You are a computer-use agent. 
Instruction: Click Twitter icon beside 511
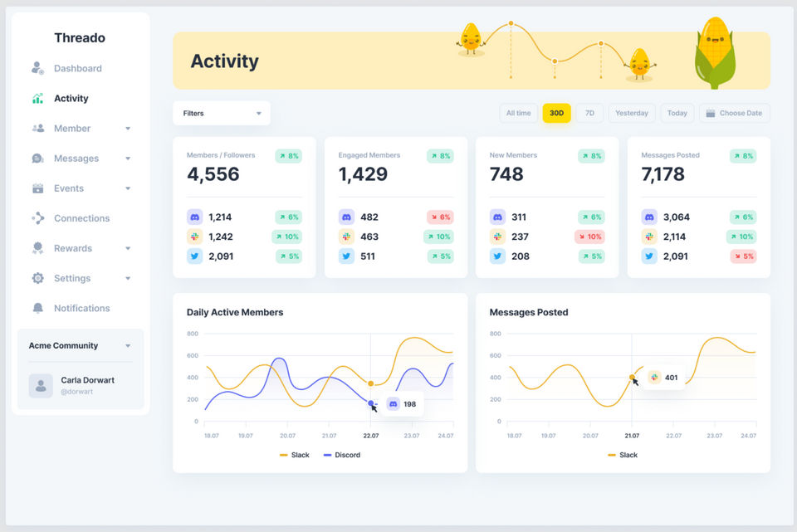coord(346,256)
